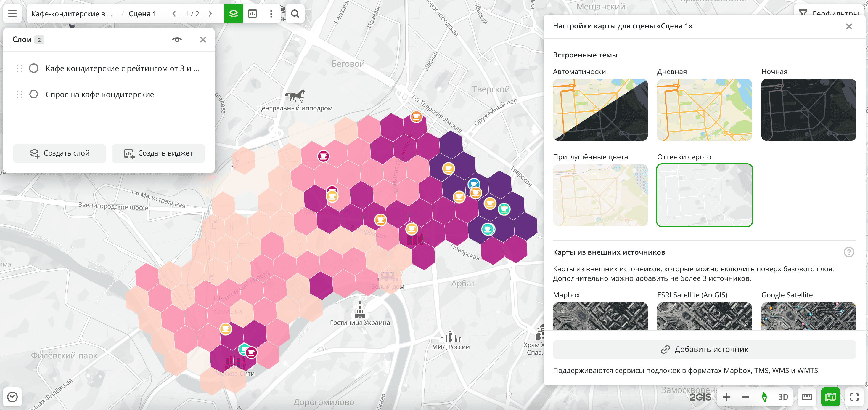Viewport: 868px width, 410px height.
Task: Click the zoom in plus button
Action: [x=726, y=397]
